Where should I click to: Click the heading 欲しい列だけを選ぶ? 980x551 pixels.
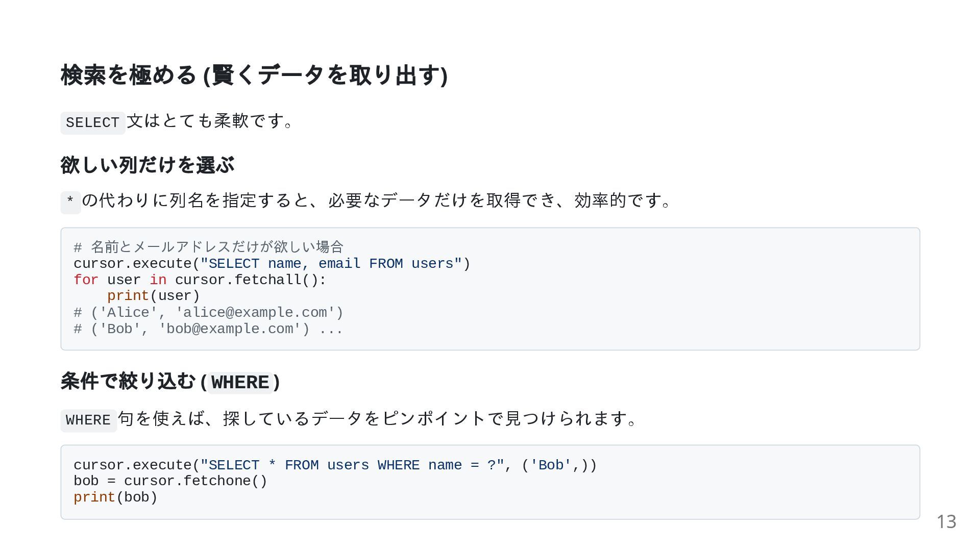[x=148, y=165]
